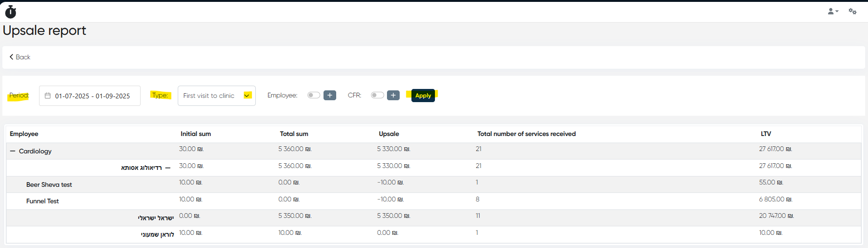Click the LTV column header
The image size is (868, 248).
pyautogui.click(x=766, y=134)
